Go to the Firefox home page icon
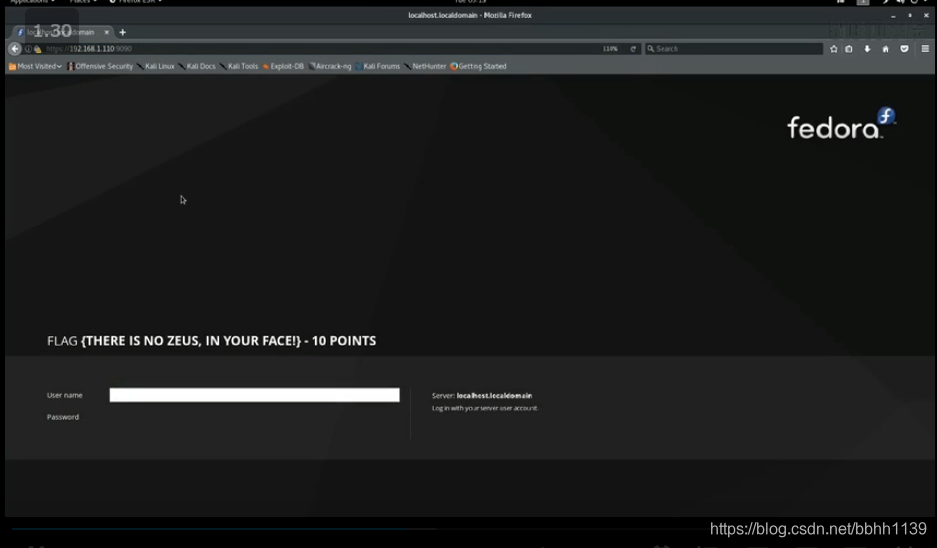937x548 pixels. coord(886,49)
